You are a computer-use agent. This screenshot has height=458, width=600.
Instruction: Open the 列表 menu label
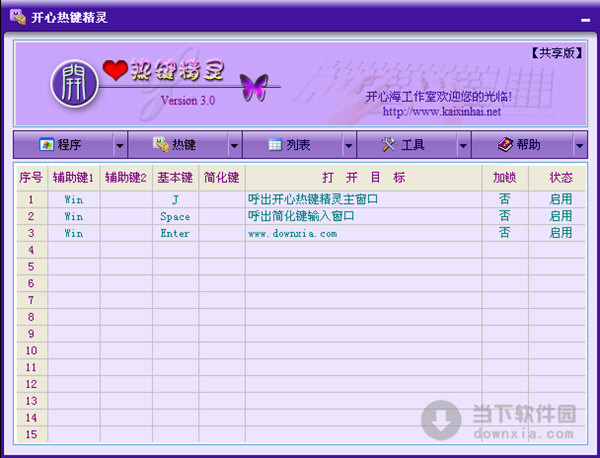pos(298,145)
